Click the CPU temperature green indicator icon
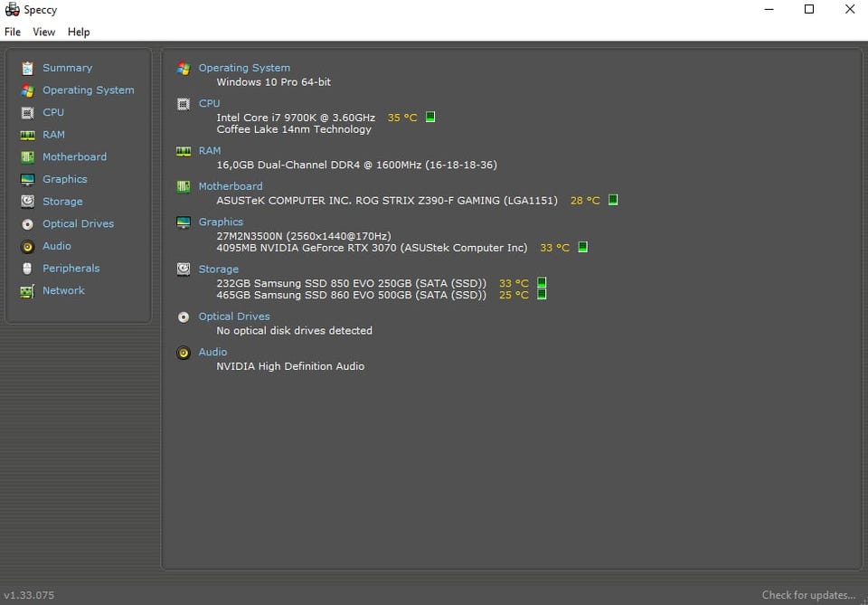Screen dimensions: 868x605 click(430, 117)
